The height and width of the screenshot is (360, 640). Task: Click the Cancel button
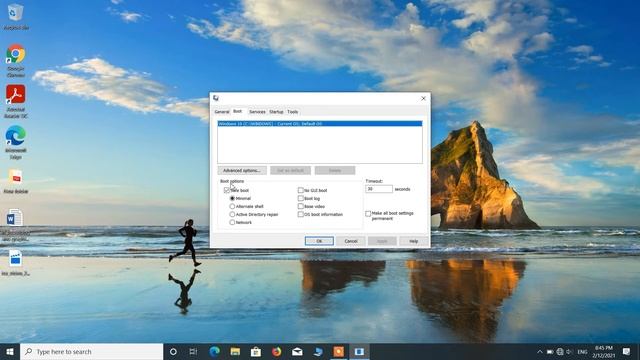[351, 241]
